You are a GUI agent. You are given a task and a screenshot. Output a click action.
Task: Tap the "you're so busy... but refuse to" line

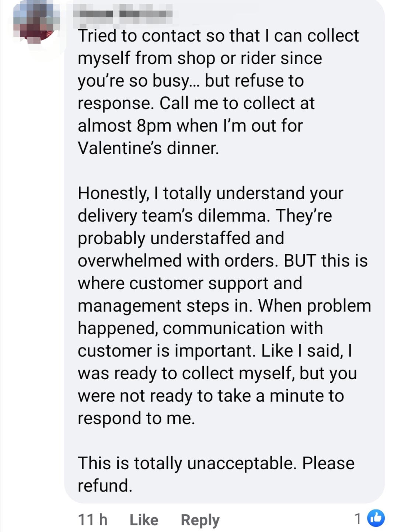click(191, 81)
